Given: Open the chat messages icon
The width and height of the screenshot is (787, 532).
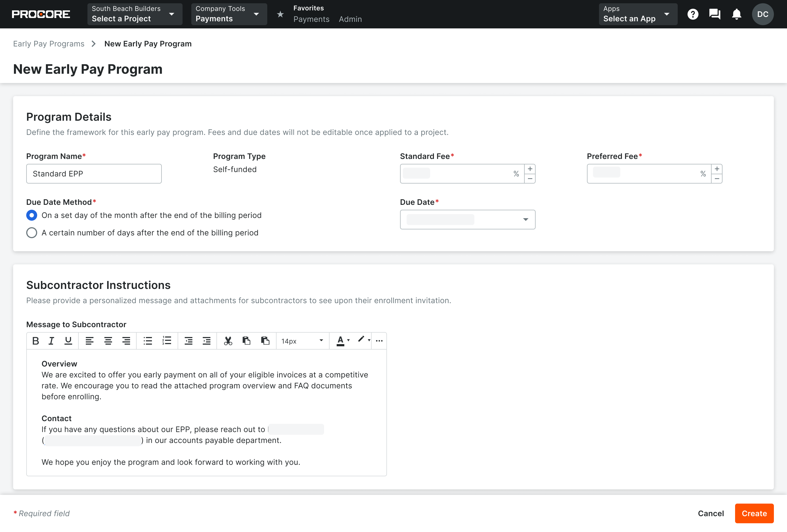Looking at the screenshot, I should click(715, 14).
